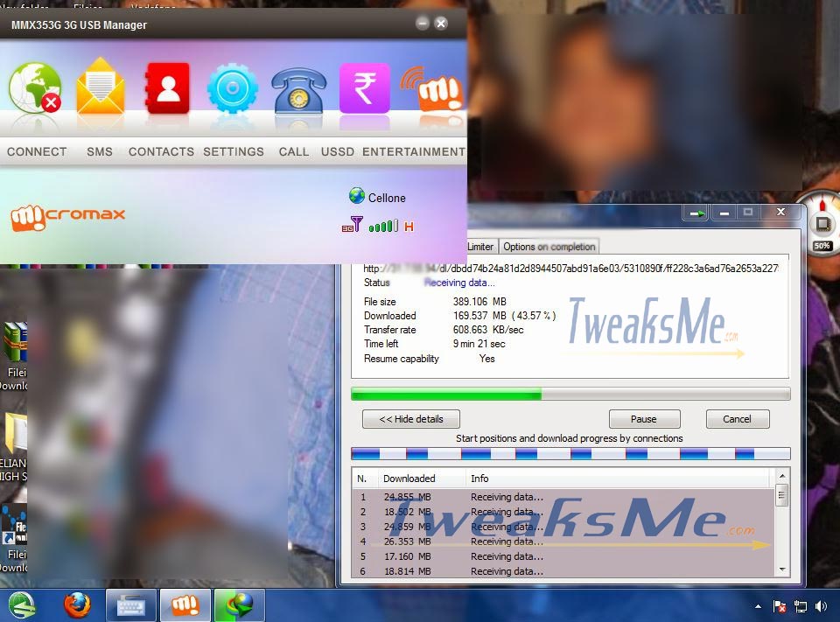The width and height of the screenshot is (840, 622).
Task: Select the ENTERTAINMENT label
Action: pos(414,151)
